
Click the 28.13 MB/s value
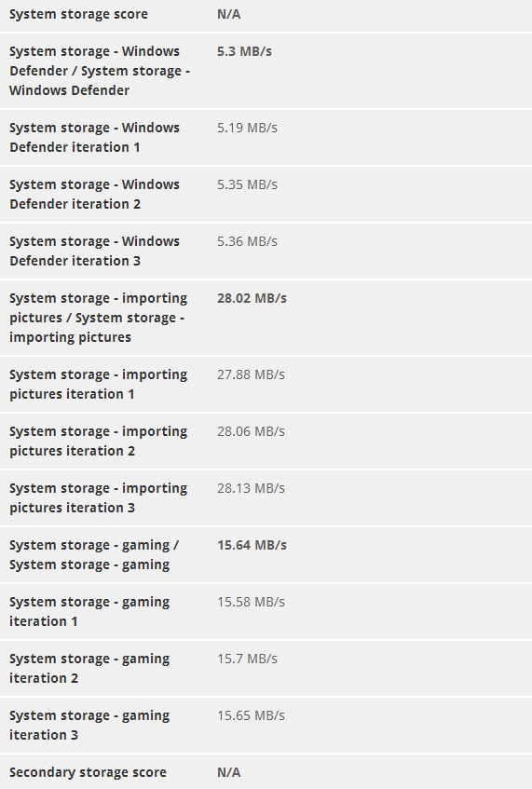click(251, 489)
